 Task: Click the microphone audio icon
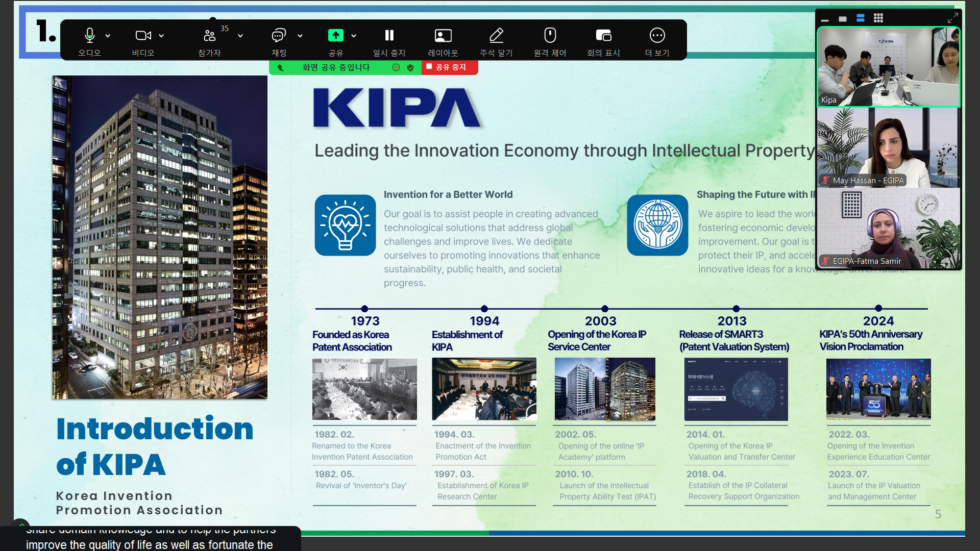pyautogui.click(x=89, y=35)
